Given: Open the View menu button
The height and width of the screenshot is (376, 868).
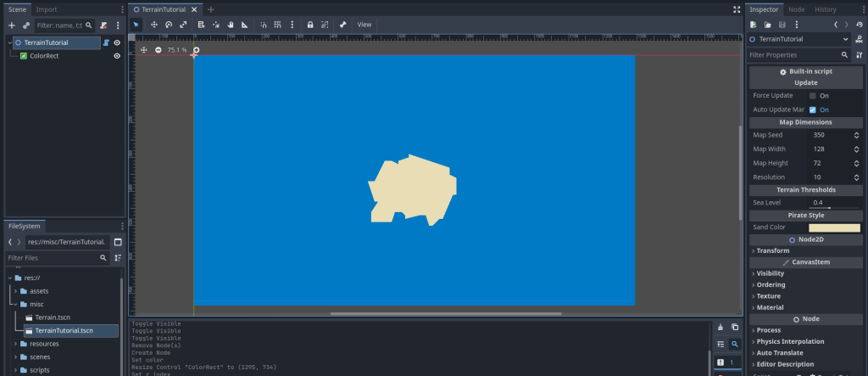Looking at the screenshot, I should (x=364, y=25).
